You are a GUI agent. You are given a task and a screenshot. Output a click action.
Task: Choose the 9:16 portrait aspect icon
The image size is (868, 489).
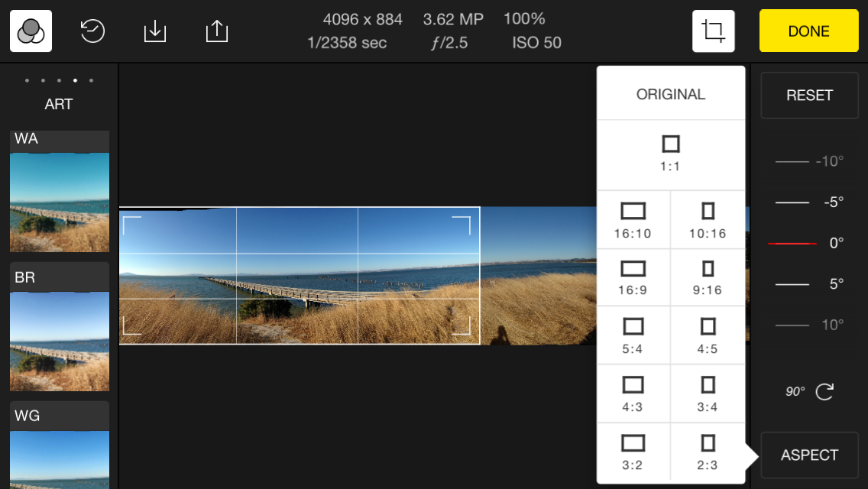tap(708, 277)
